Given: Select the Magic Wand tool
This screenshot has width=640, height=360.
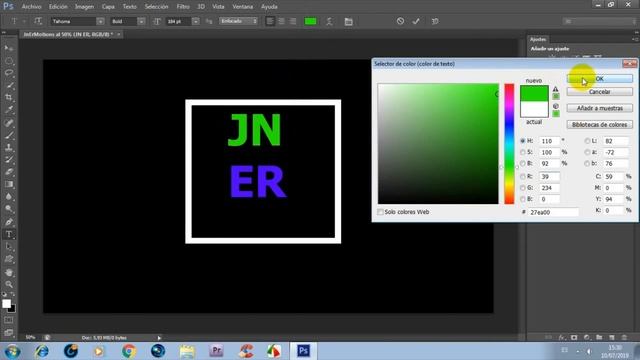Looking at the screenshot, I should pyautogui.click(x=9, y=85).
